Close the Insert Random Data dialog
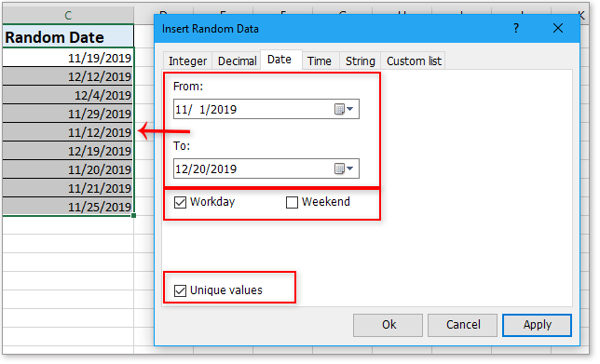Image resolution: width=600 pixels, height=364 pixels. (x=558, y=28)
